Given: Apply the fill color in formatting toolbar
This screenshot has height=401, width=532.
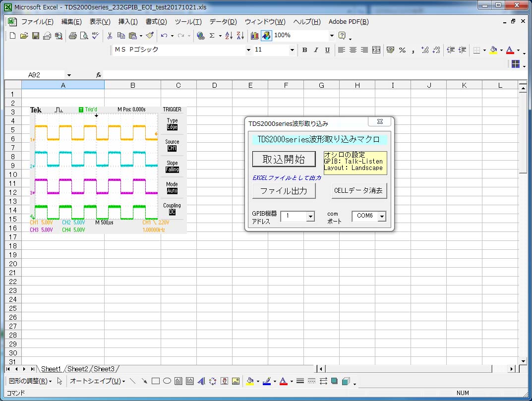Looking at the screenshot, I should [494, 50].
